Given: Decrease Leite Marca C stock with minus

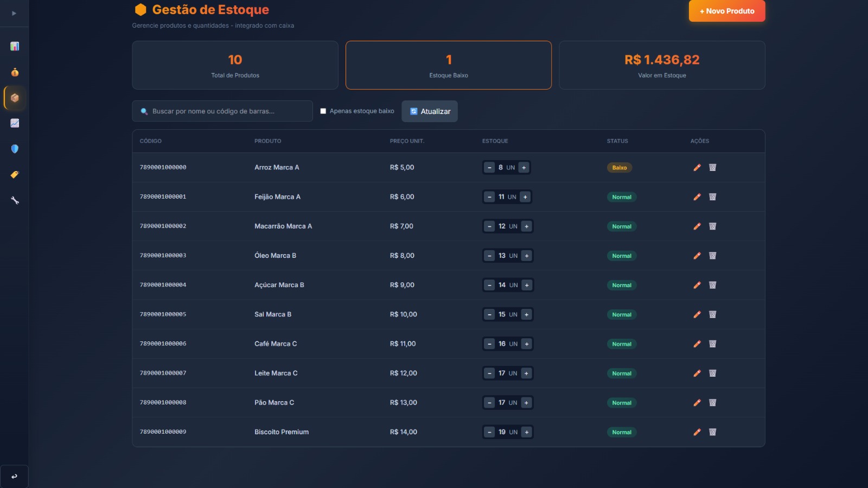Looking at the screenshot, I should click(x=489, y=373).
